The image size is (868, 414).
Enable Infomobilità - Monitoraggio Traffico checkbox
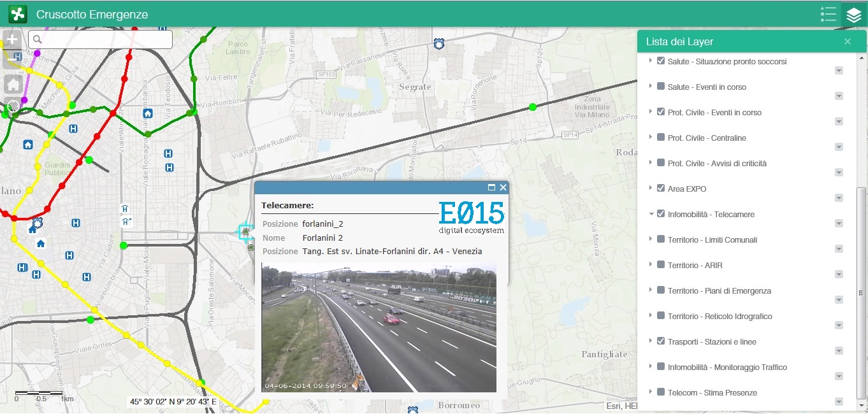click(x=661, y=366)
